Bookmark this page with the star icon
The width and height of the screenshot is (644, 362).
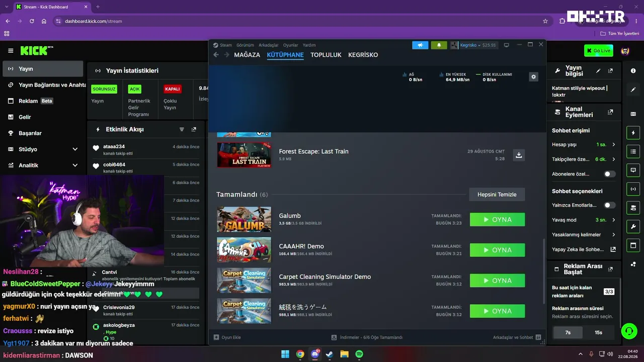(x=545, y=21)
